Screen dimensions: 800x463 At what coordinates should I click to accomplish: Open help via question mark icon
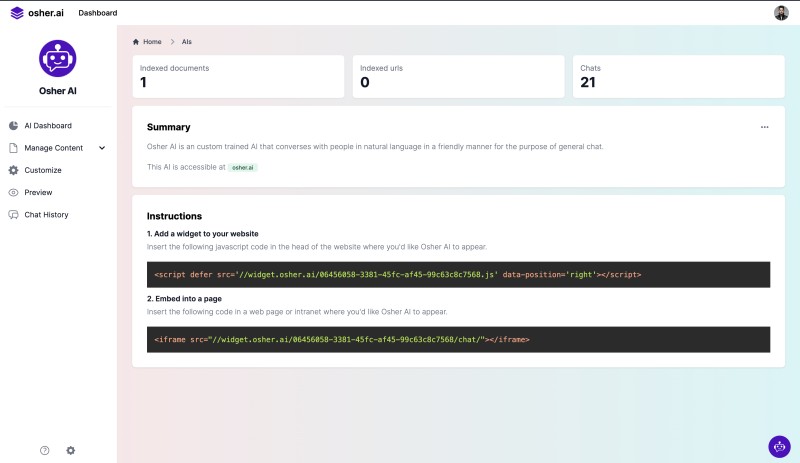coord(44,450)
